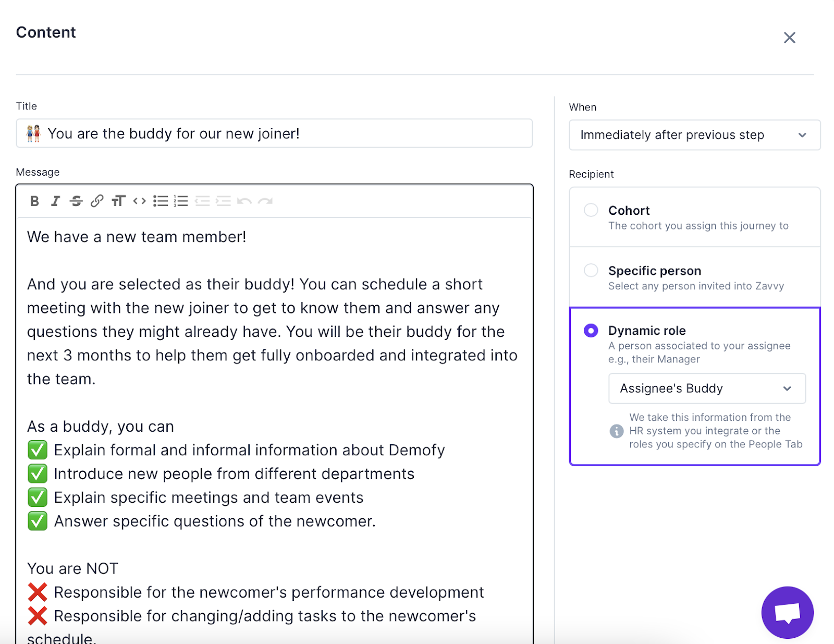The width and height of the screenshot is (834, 644).
Task: Toggle bold formatting in the message editor
Action: coord(34,201)
